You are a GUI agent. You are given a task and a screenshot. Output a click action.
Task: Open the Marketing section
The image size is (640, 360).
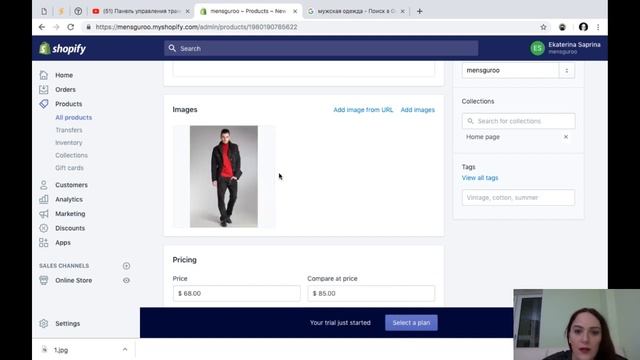[70, 213]
